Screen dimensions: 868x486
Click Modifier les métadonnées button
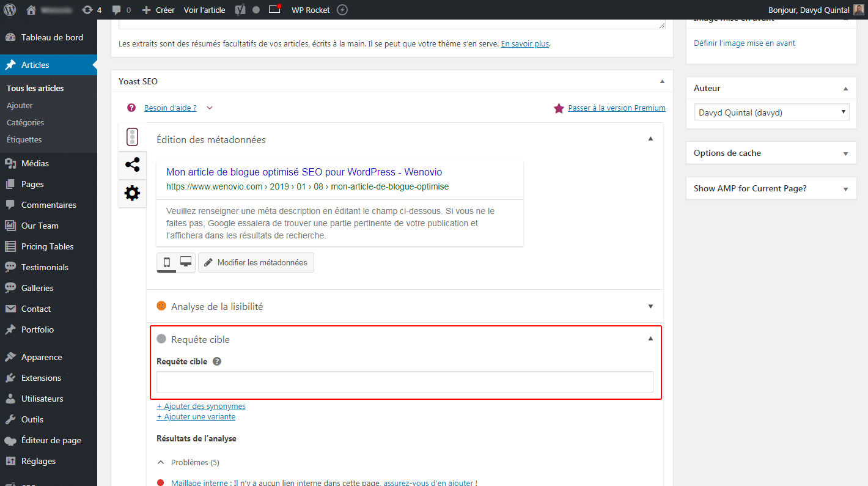(256, 262)
